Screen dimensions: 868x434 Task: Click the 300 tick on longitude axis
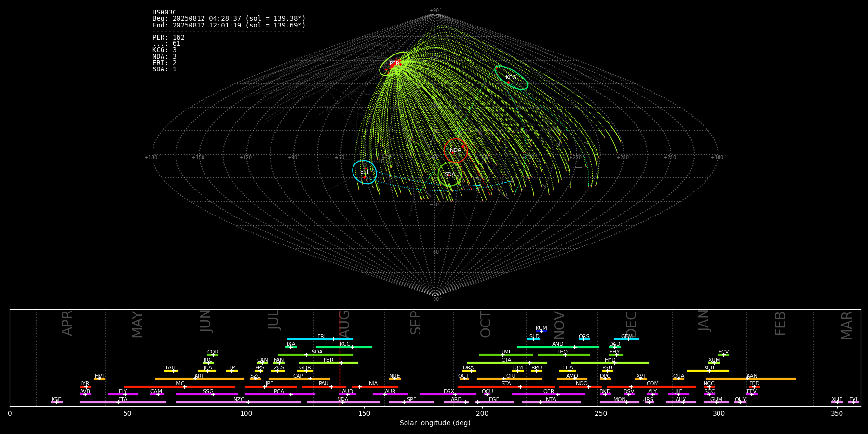[719, 413]
